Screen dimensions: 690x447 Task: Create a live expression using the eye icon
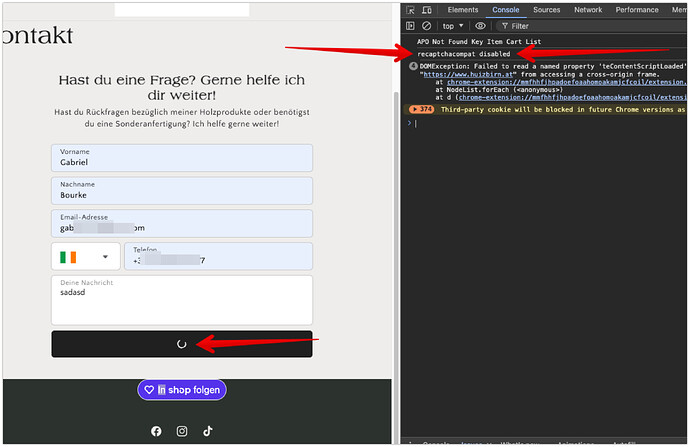click(x=481, y=26)
